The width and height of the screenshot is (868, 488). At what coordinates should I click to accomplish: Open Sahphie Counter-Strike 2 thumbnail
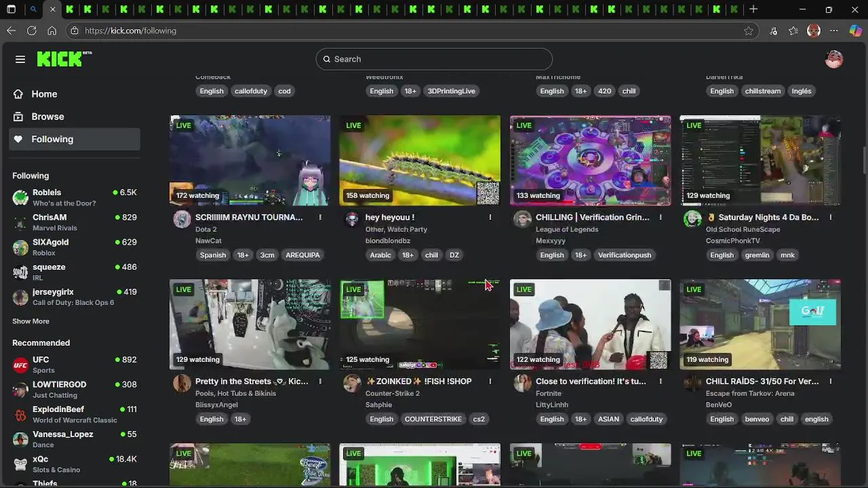420,325
